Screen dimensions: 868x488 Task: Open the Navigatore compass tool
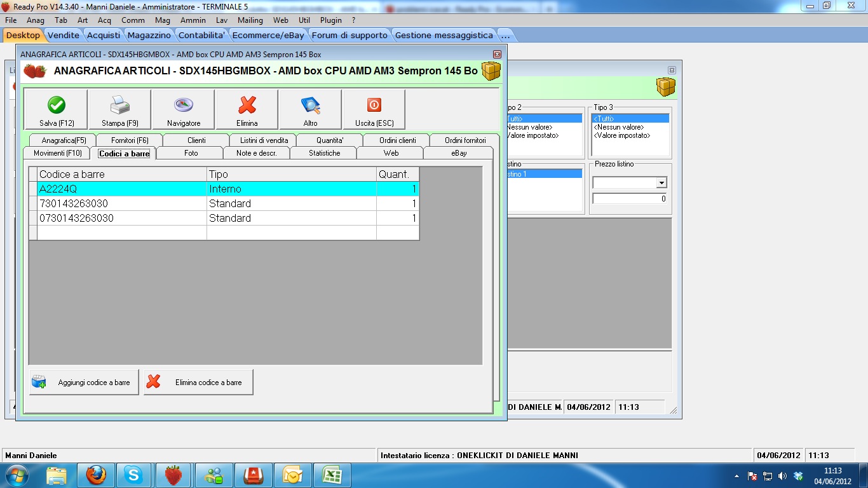point(184,110)
